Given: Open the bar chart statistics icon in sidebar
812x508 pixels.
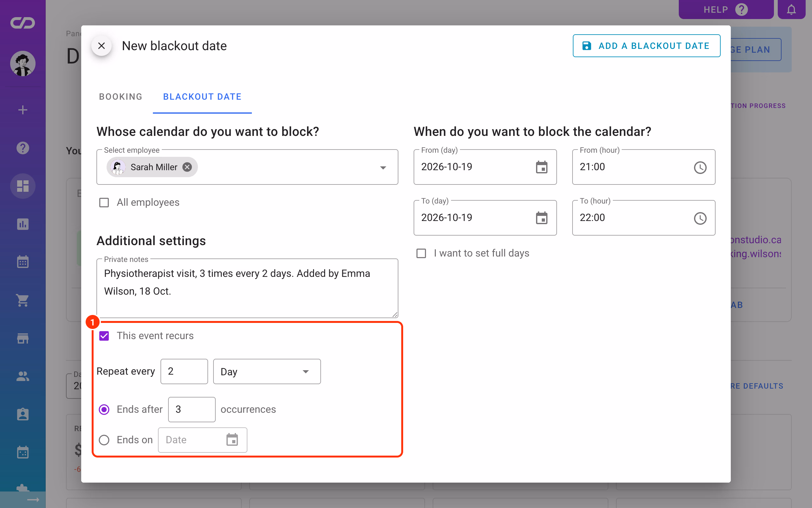Looking at the screenshot, I should (23, 224).
